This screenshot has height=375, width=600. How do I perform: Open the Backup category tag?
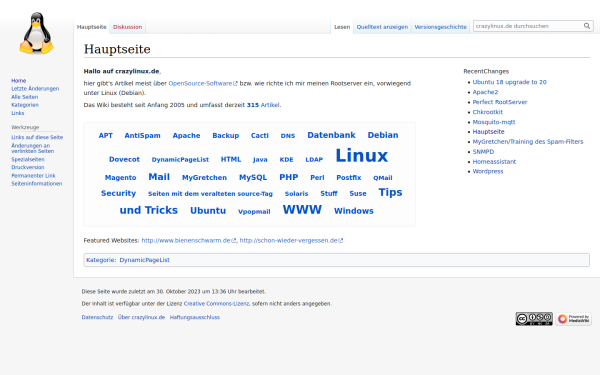(226, 135)
